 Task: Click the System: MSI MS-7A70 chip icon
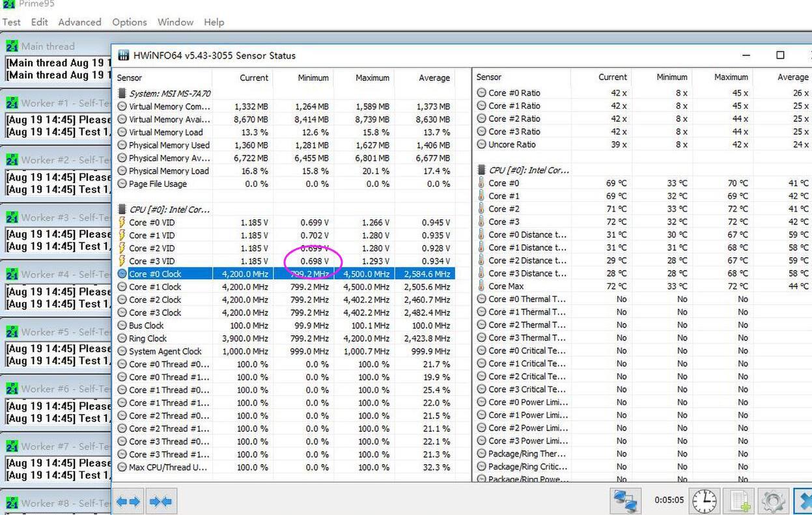pos(122,94)
